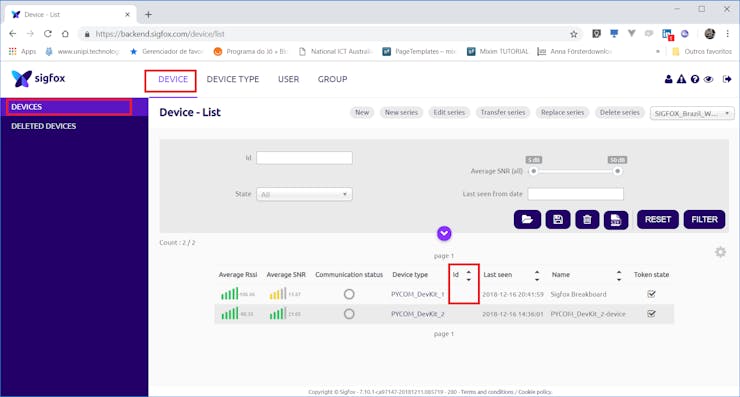
Task: Sort the table by Id column
Action: point(469,275)
